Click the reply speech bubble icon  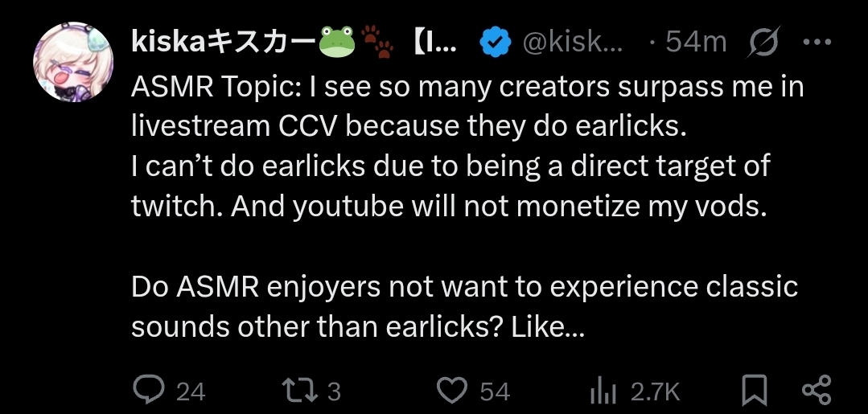[x=148, y=390]
